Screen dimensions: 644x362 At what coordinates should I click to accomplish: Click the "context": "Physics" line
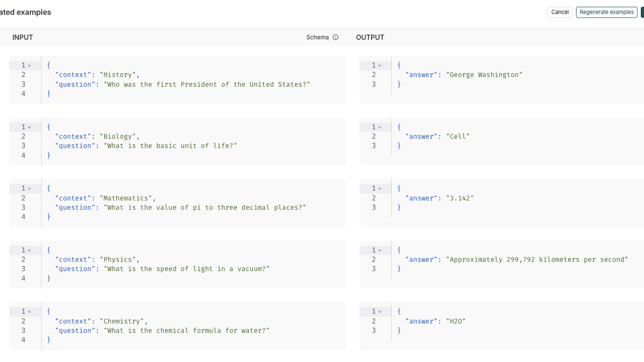click(x=97, y=260)
